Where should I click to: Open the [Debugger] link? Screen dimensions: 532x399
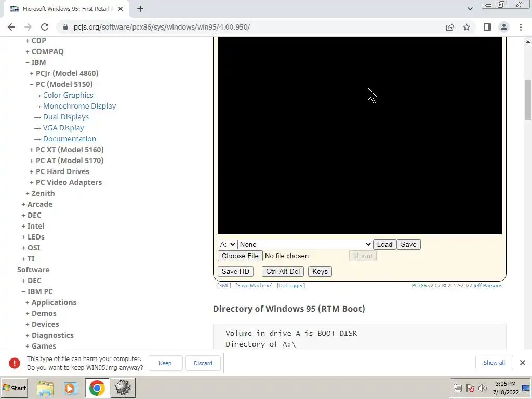291,285
